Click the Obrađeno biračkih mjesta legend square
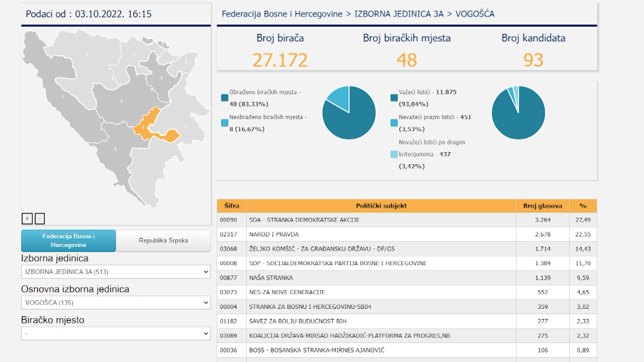This screenshot has width=644, height=362. tap(225, 98)
